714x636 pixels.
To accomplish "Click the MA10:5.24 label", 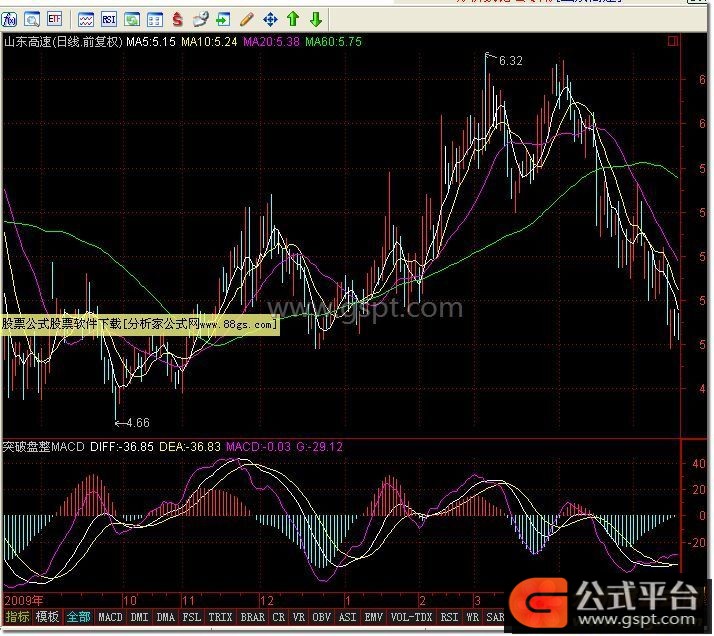I will [209, 42].
